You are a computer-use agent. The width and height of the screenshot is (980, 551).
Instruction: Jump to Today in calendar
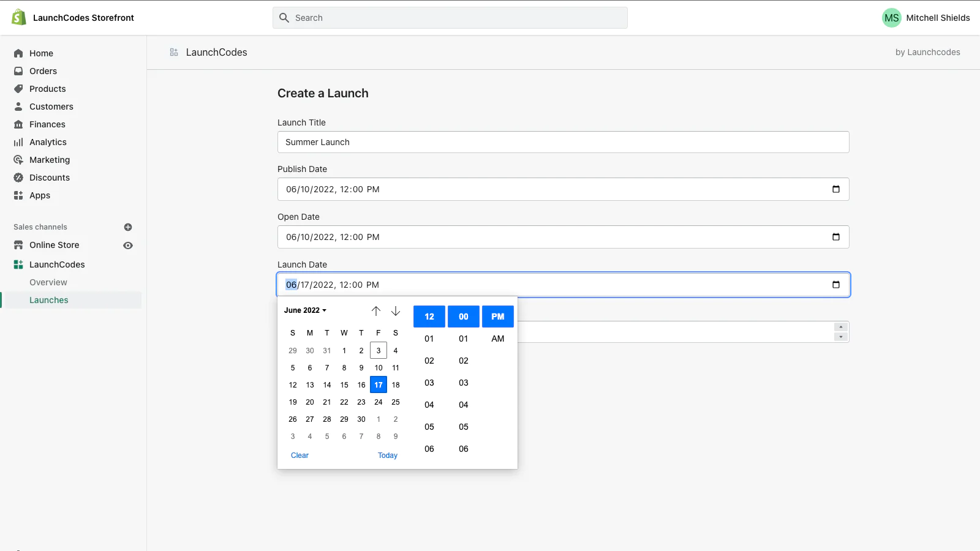[388, 455]
